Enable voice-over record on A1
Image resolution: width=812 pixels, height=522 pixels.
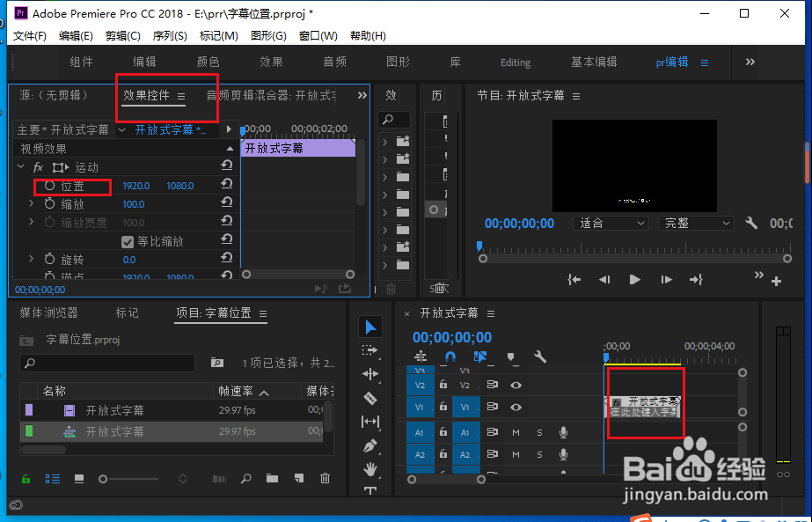(563, 432)
